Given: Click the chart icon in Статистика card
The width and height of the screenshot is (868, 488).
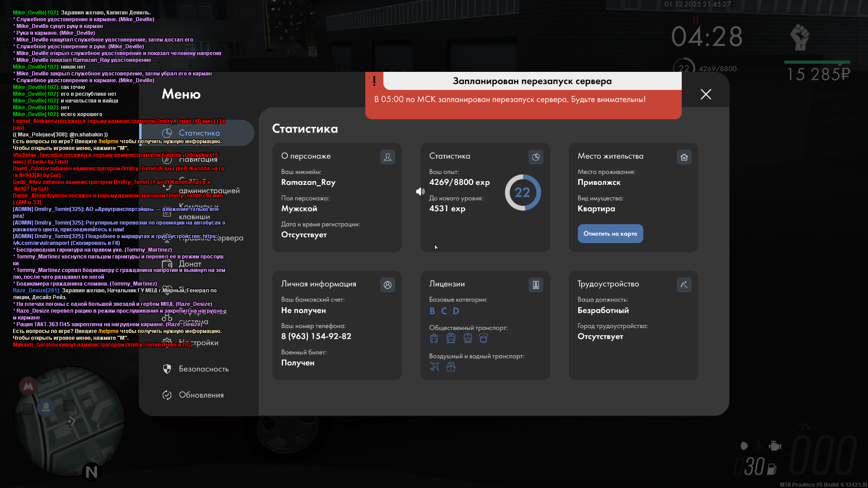Looking at the screenshot, I should [x=536, y=157].
